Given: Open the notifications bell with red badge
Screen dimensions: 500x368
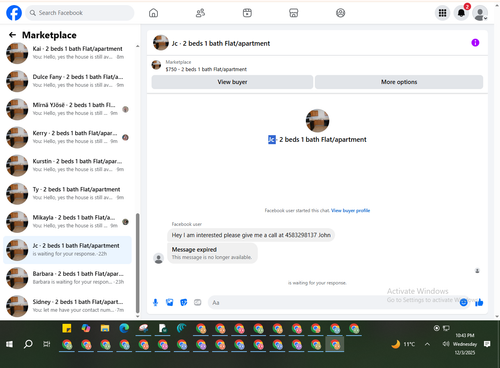Looking at the screenshot, I should tap(461, 13).
